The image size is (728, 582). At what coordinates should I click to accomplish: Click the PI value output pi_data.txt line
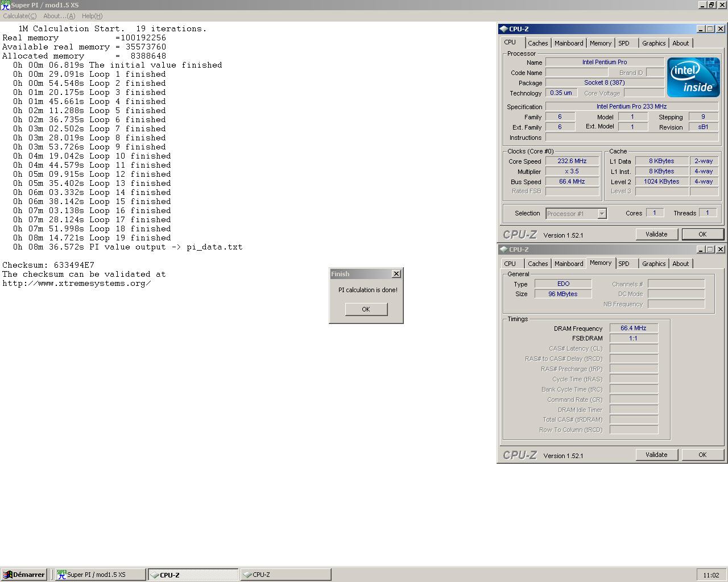tap(128, 247)
